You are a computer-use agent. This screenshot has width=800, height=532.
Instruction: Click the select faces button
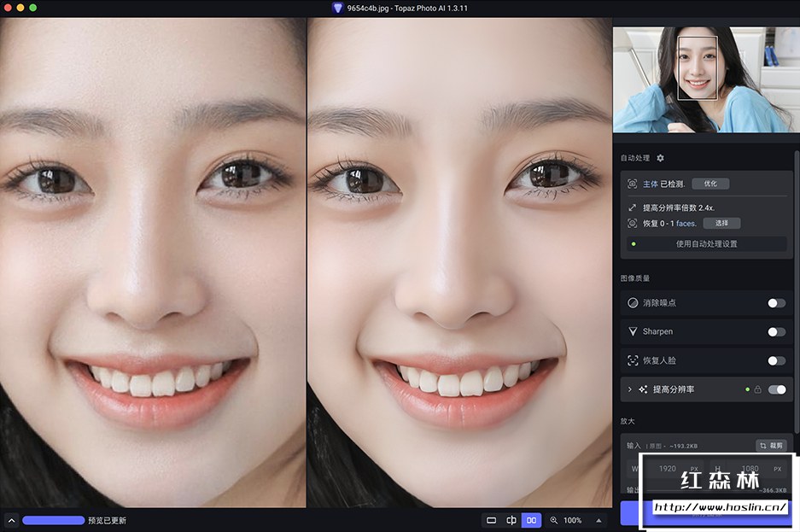coord(721,223)
